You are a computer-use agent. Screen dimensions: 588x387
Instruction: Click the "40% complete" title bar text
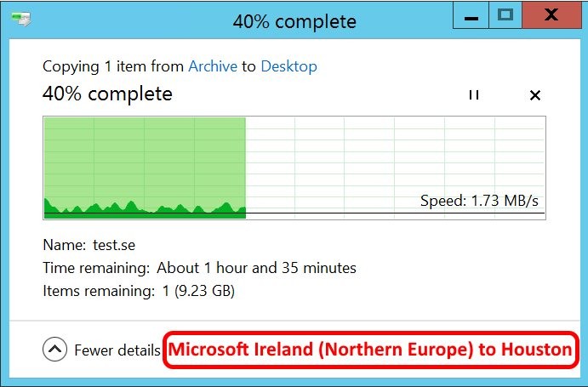click(x=294, y=20)
